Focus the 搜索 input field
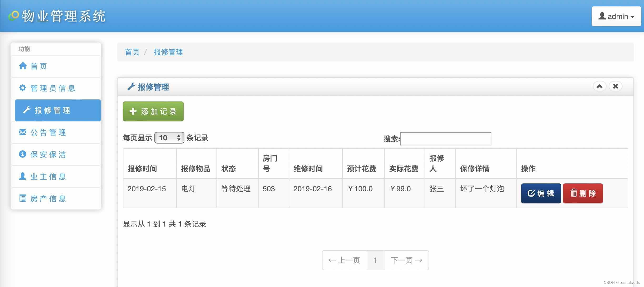This screenshot has height=287, width=644. [x=446, y=139]
